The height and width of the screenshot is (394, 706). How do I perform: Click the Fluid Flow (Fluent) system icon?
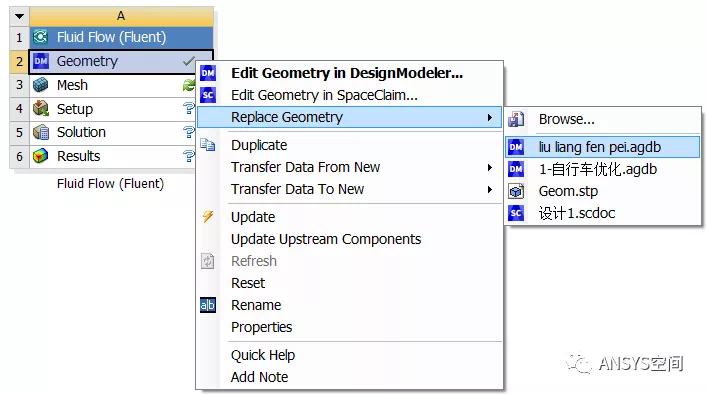click(41, 37)
